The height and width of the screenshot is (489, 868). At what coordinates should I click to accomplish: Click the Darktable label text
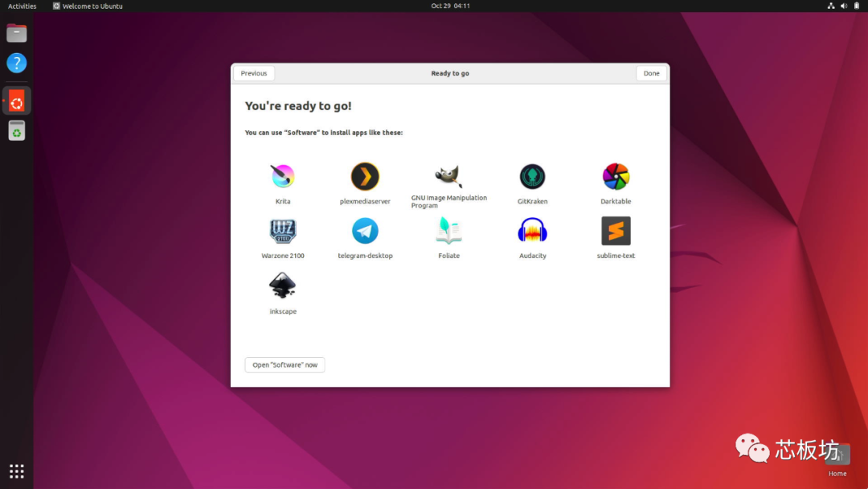[x=616, y=202]
